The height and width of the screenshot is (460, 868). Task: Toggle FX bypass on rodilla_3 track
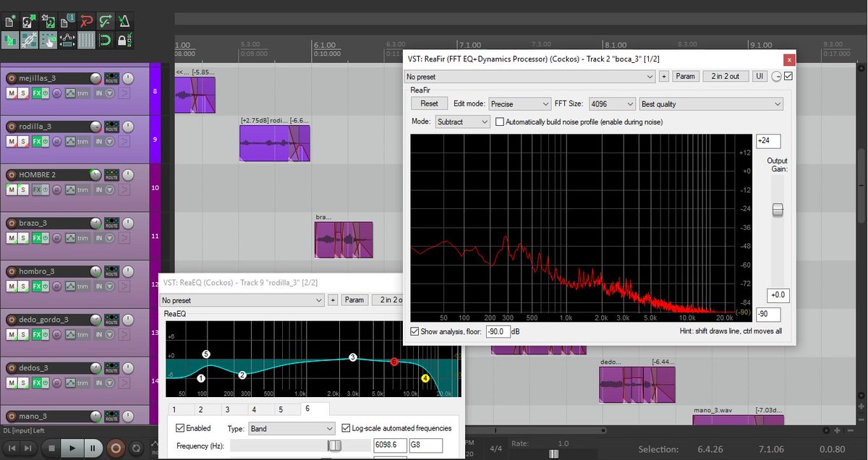pyautogui.click(x=45, y=142)
